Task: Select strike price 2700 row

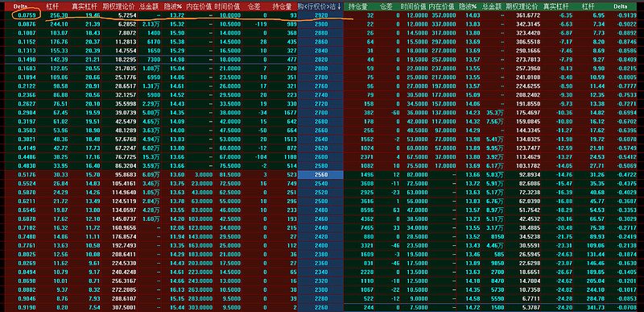Action: tap(320, 113)
